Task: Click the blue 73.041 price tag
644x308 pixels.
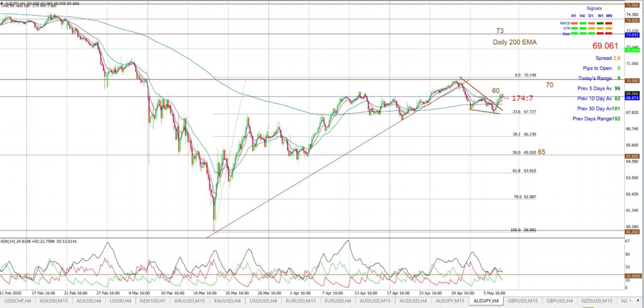Action: point(632,35)
